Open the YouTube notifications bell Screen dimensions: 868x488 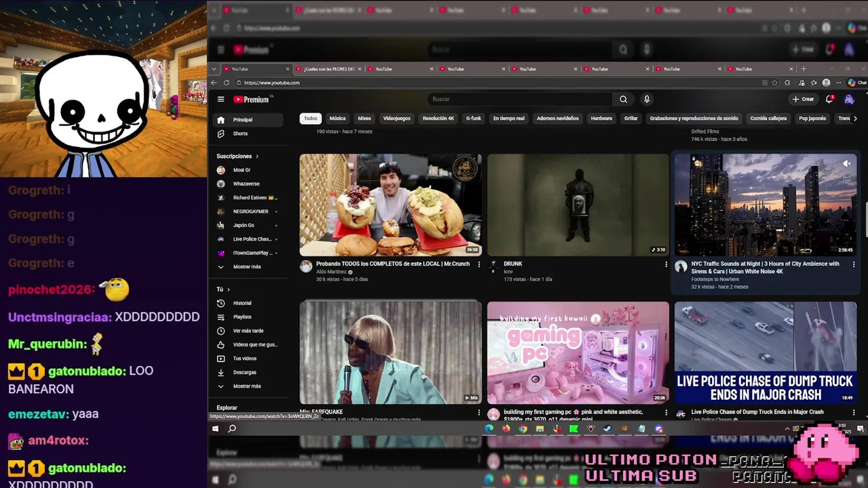point(829,99)
